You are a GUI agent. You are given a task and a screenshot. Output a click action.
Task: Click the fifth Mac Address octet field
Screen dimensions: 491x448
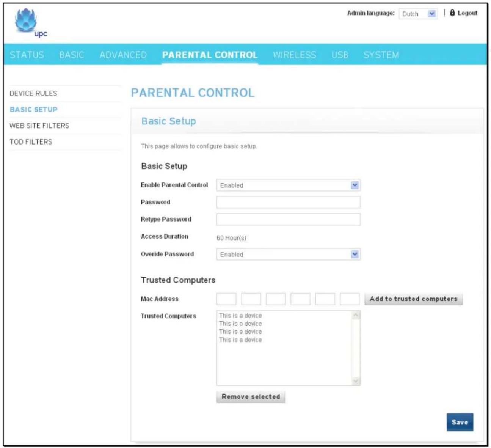pyautogui.click(x=325, y=299)
